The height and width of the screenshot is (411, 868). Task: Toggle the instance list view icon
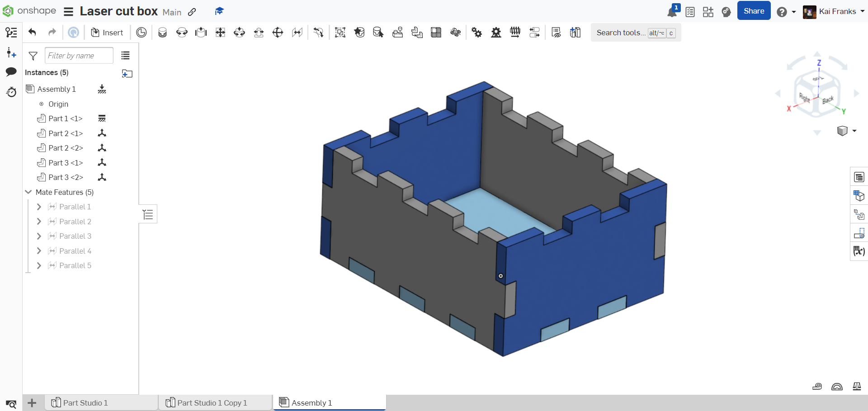(x=126, y=56)
